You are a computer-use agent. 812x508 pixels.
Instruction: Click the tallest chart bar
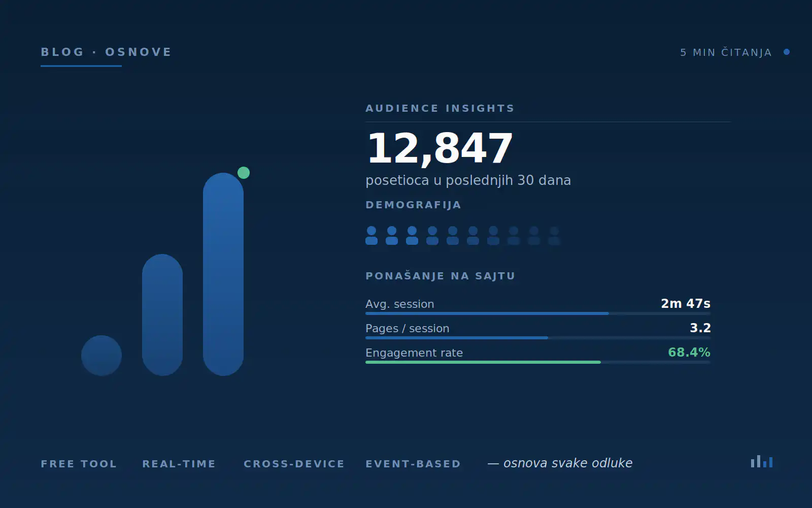(x=223, y=274)
